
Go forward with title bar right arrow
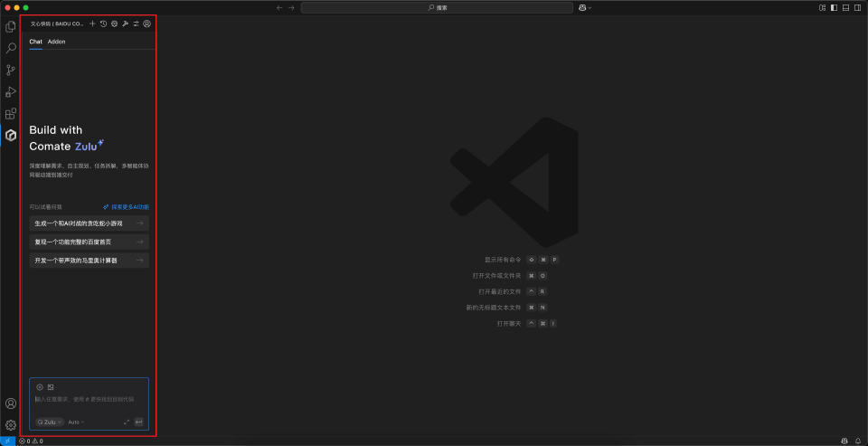point(291,8)
